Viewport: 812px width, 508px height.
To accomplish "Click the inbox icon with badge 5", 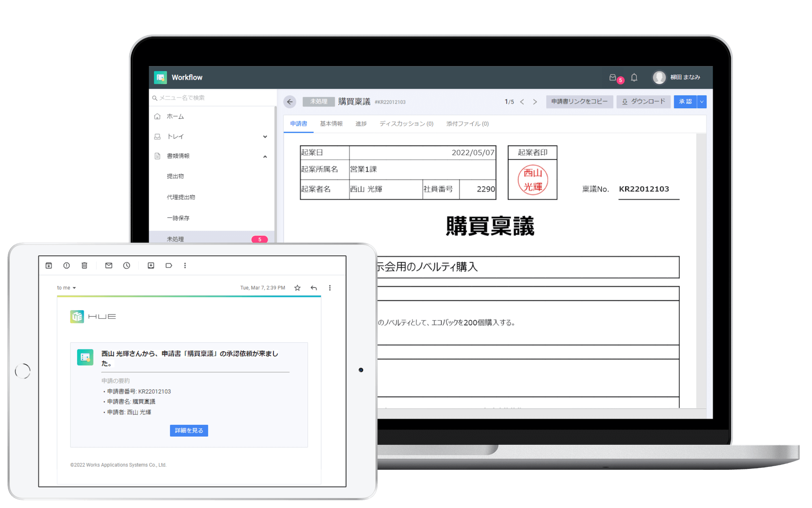I will [613, 77].
